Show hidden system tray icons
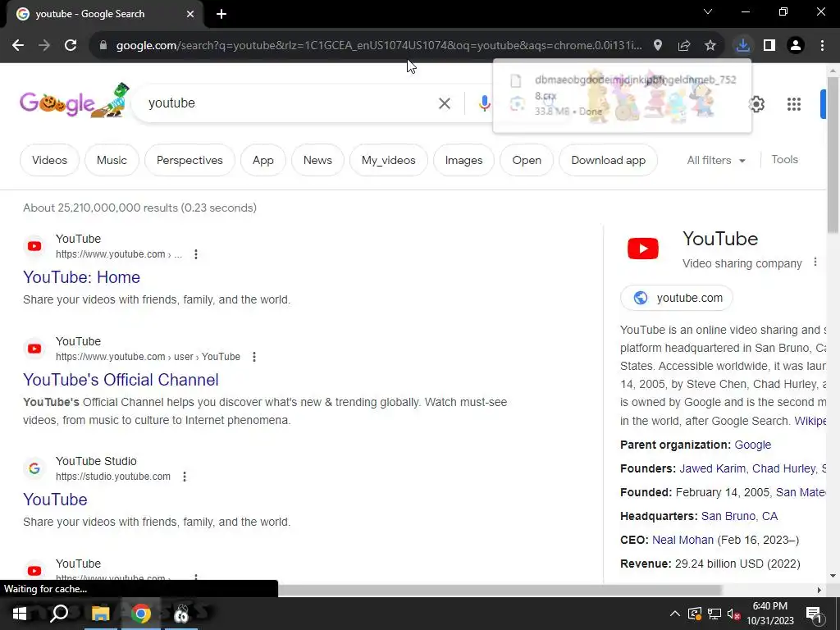Image resolution: width=840 pixels, height=630 pixels. pyautogui.click(x=675, y=614)
